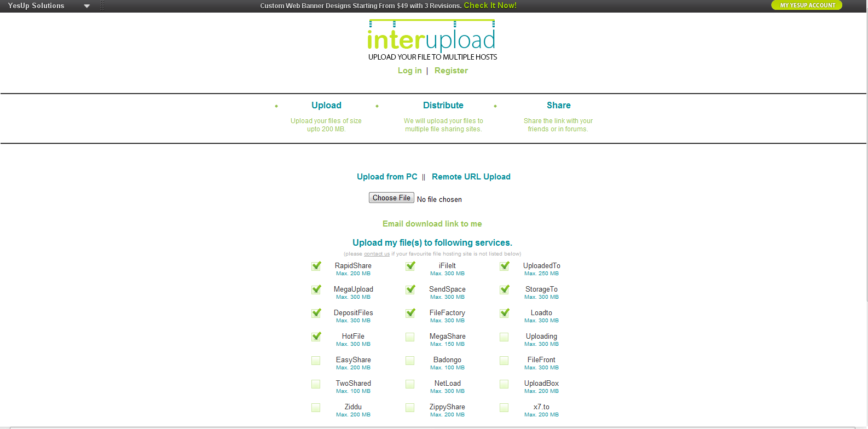The image size is (868, 429).
Task: Uncheck the FileFactory checkbox
Action: coord(410,313)
